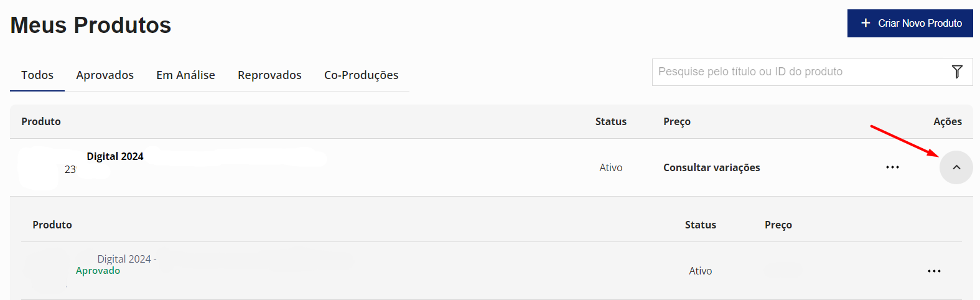Collapse the Digital 2024 variations list
This screenshot has height=300, width=980.
[956, 167]
